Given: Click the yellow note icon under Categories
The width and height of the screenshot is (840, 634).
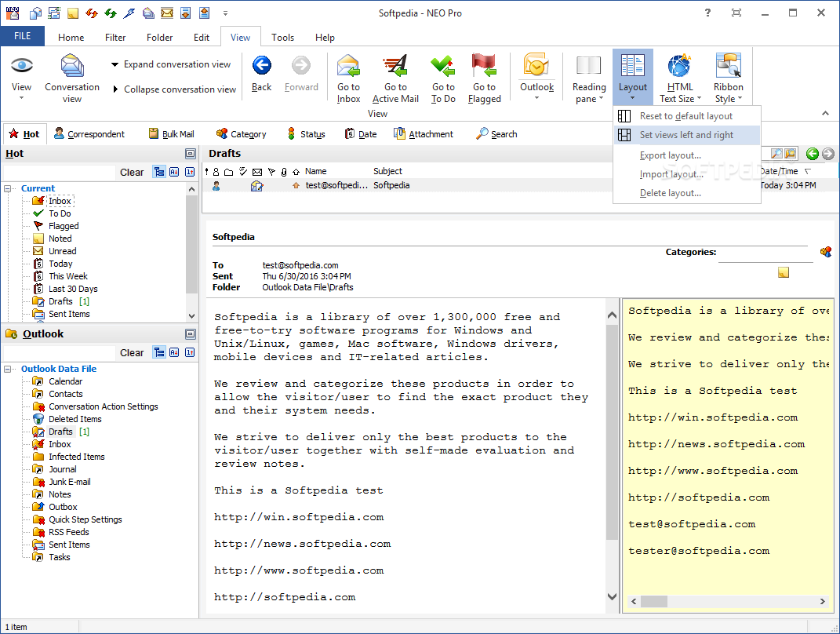Looking at the screenshot, I should 784,273.
